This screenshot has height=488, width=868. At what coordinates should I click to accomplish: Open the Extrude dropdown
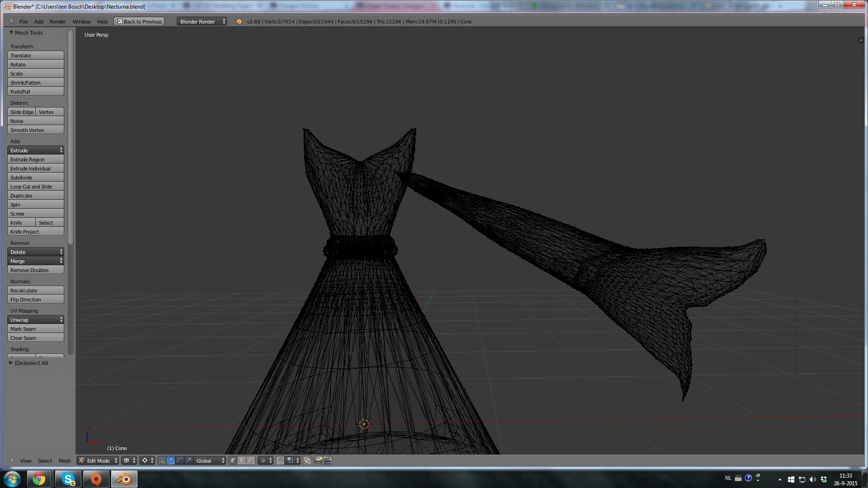coord(36,150)
